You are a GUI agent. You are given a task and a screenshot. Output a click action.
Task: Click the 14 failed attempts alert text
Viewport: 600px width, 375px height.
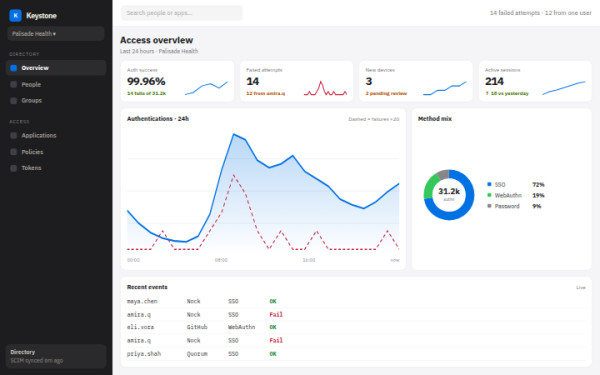pyautogui.click(x=541, y=13)
